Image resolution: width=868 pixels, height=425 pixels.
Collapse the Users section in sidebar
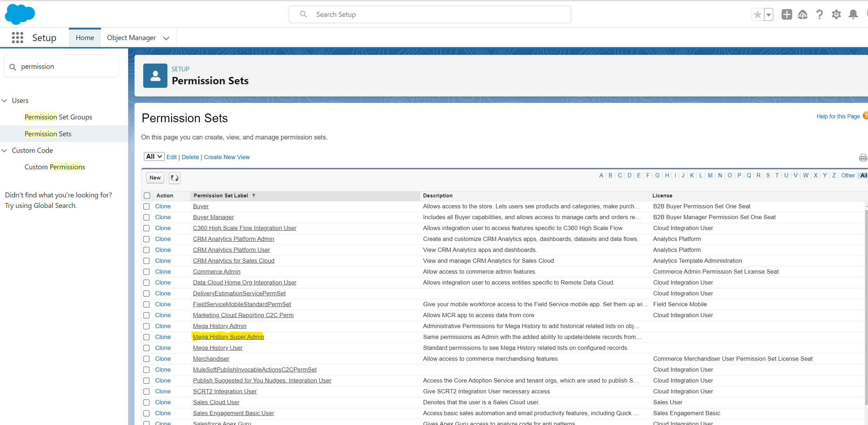5,101
